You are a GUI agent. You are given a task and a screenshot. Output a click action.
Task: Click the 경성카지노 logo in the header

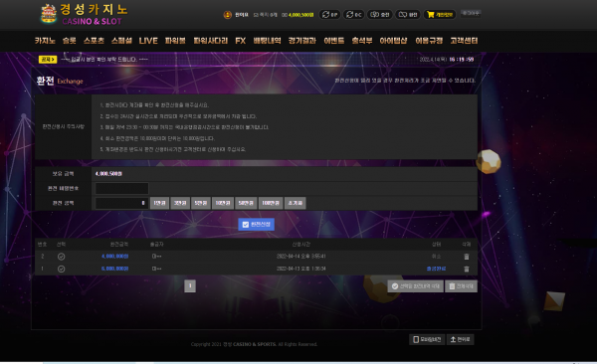point(84,15)
